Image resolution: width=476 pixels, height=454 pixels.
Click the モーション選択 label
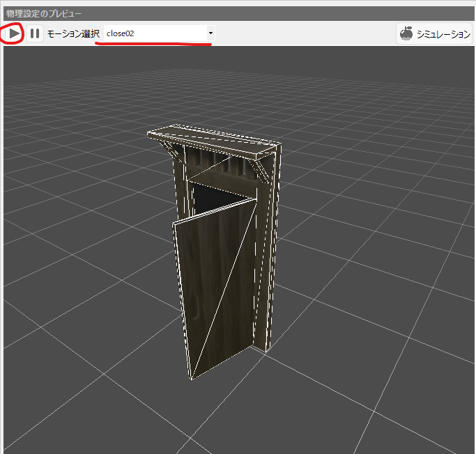coord(73,33)
